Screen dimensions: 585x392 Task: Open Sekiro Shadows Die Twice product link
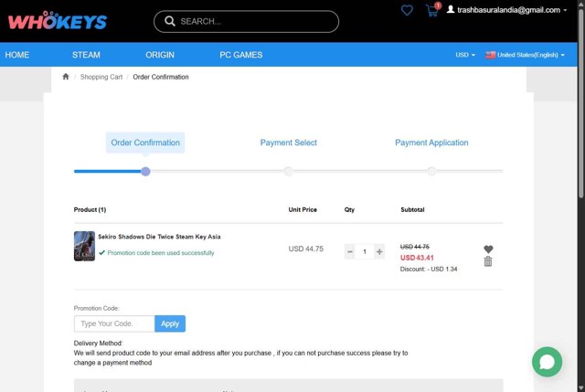pos(159,237)
